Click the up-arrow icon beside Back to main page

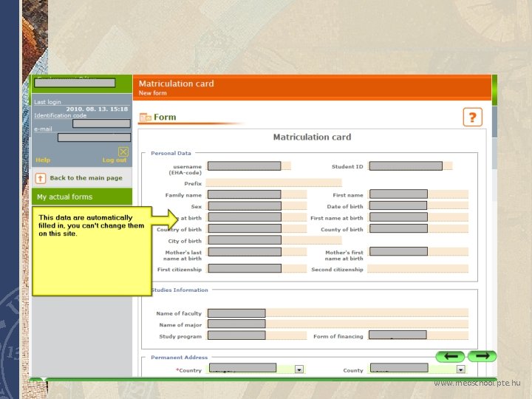click(41, 178)
